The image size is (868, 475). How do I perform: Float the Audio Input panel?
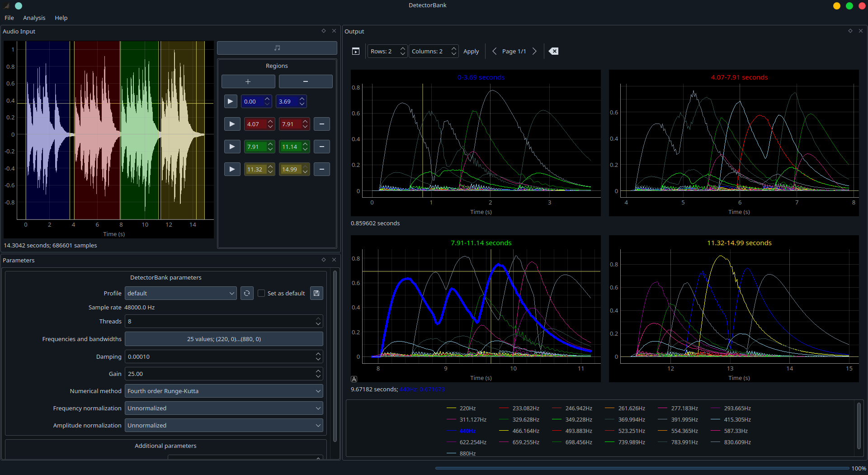point(324,31)
